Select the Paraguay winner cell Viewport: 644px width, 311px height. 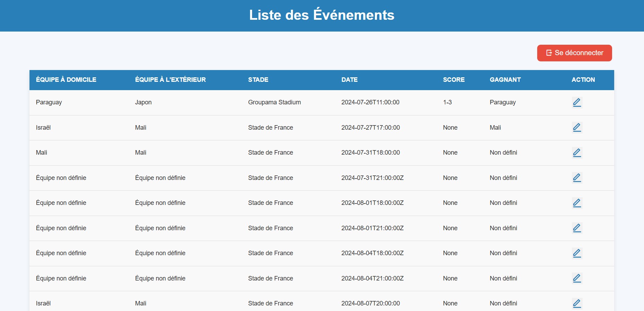[x=503, y=102]
